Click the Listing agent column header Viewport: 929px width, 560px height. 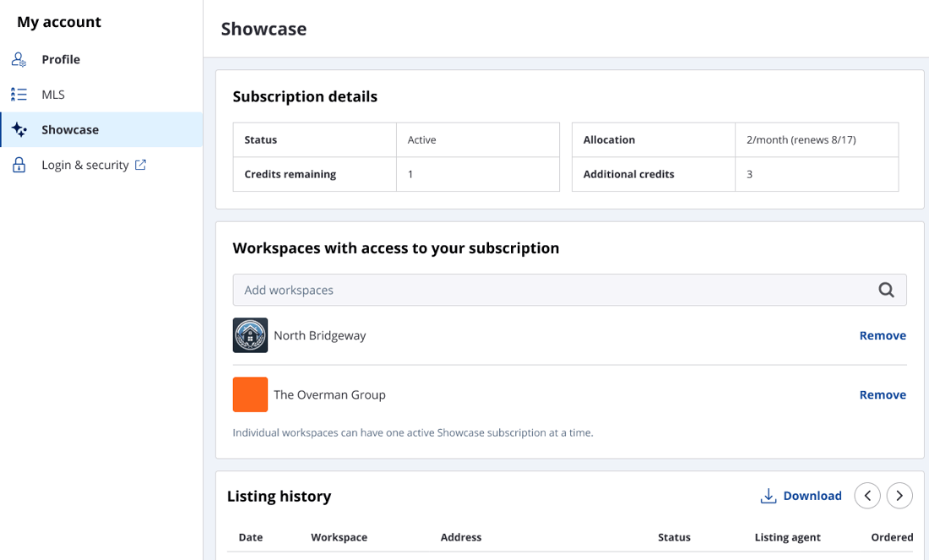(x=787, y=537)
